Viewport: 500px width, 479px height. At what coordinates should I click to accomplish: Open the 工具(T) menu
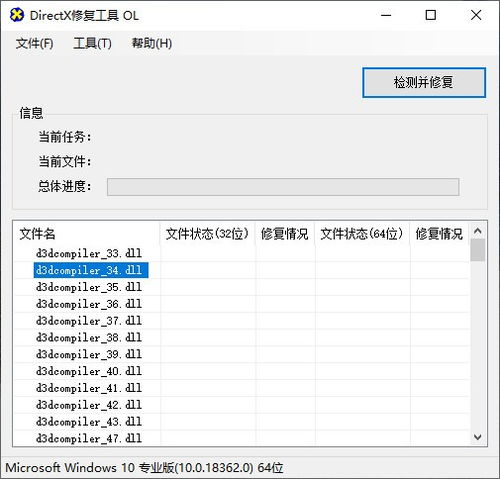(x=92, y=43)
